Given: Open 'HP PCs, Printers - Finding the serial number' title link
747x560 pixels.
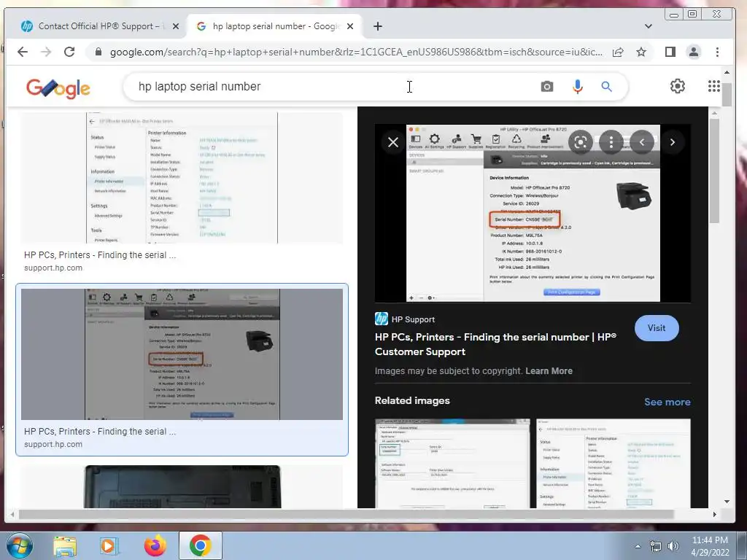Looking at the screenshot, I should (x=495, y=344).
